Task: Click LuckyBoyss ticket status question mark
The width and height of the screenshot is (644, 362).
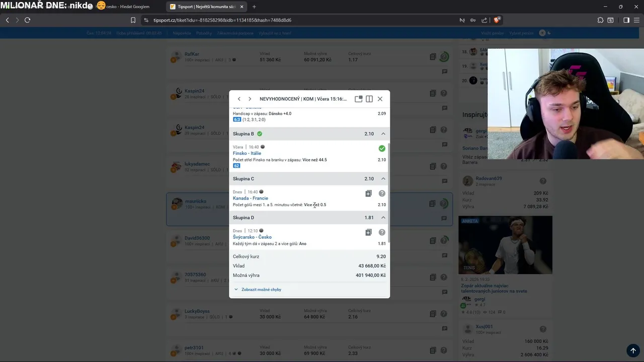Action: coord(444,314)
